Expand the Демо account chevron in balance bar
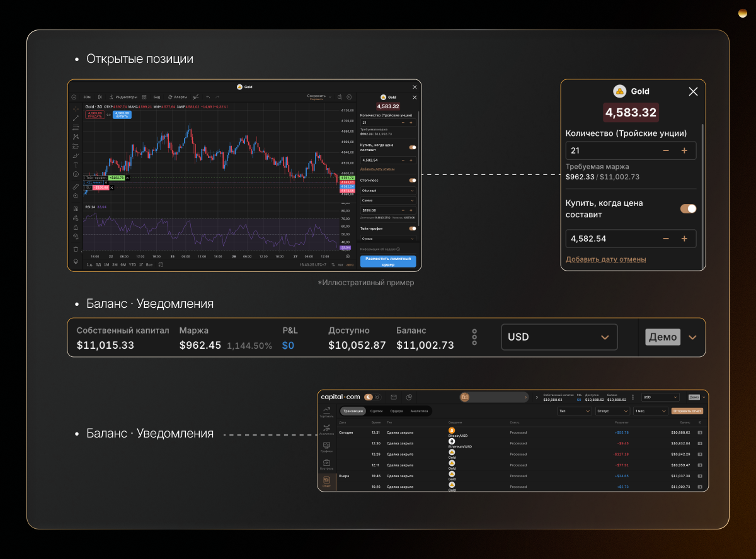The height and width of the screenshot is (559, 756). point(692,337)
